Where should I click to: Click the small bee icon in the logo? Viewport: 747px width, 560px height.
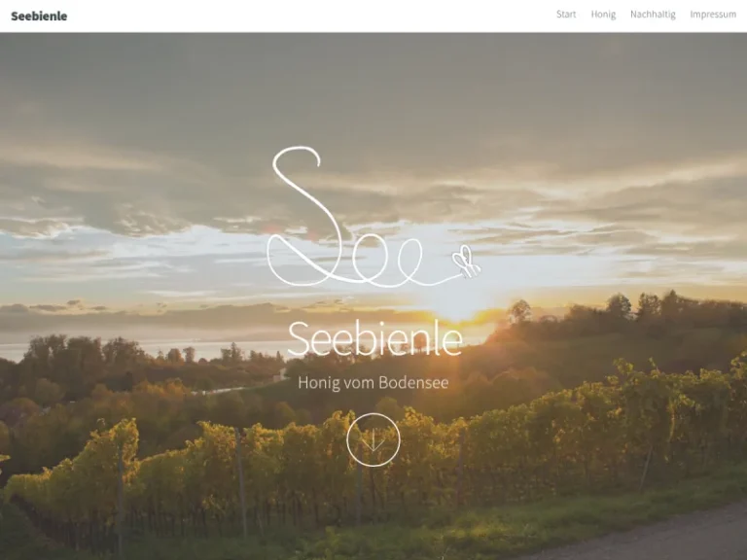466,262
